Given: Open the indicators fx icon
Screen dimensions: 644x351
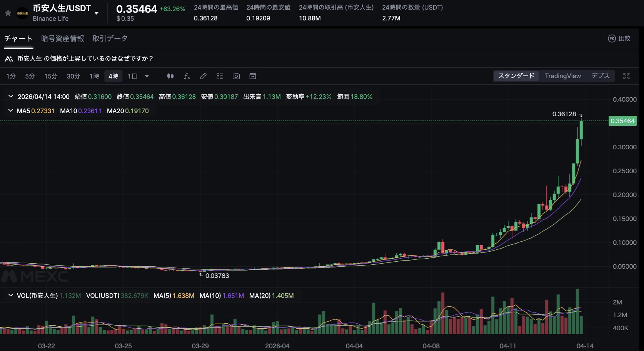Looking at the screenshot, I should tap(187, 76).
